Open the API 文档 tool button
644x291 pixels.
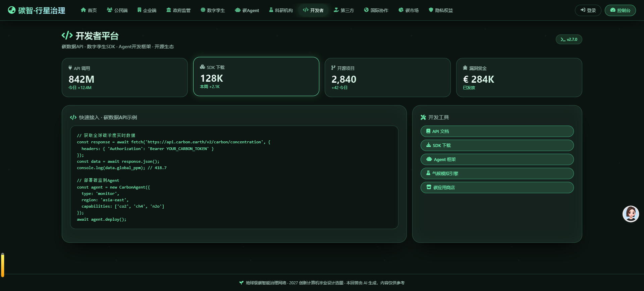(x=497, y=131)
